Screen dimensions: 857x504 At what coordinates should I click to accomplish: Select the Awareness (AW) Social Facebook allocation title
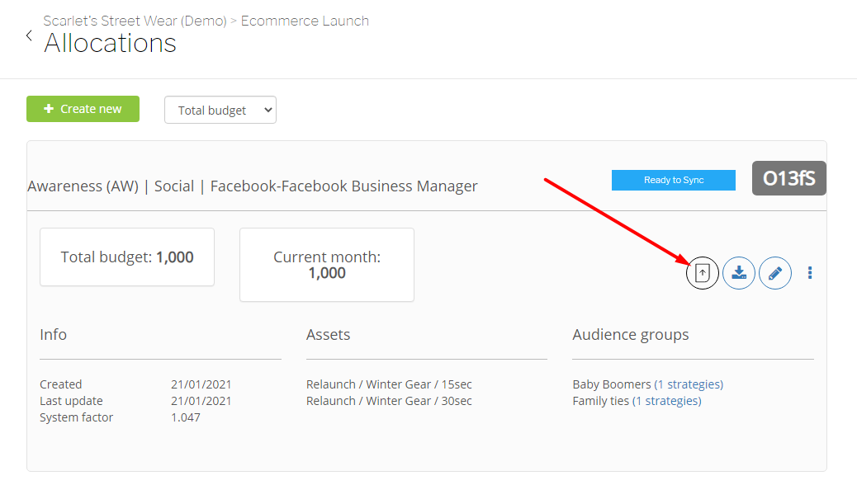[253, 186]
